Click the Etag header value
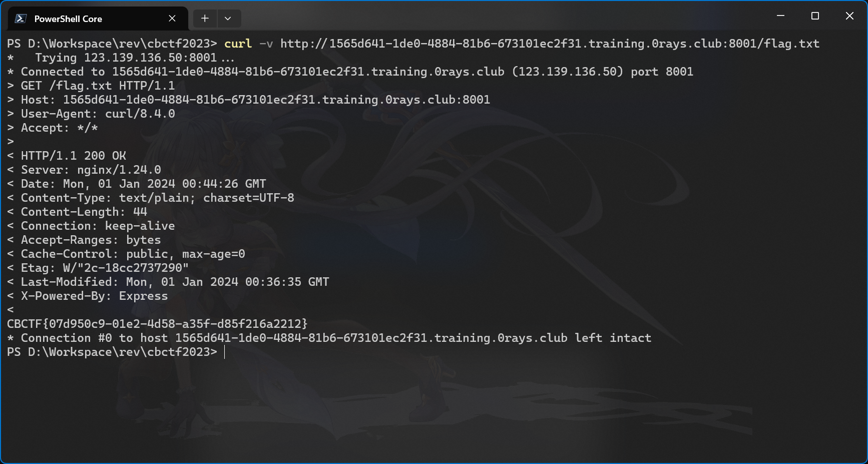This screenshot has width=868, height=464. [x=126, y=268]
